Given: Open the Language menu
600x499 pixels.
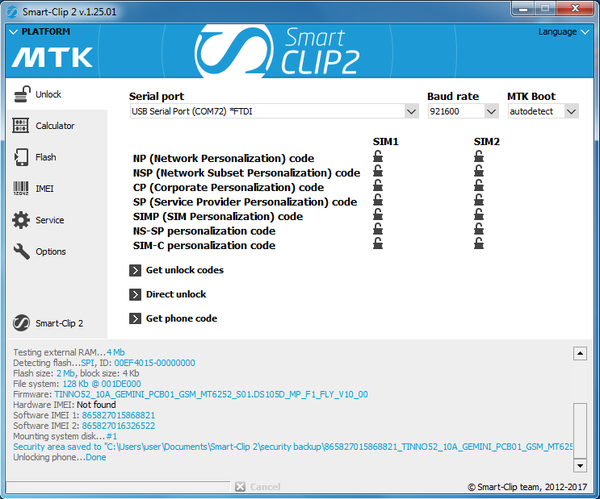Looking at the screenshot, I should coord(562,31).
